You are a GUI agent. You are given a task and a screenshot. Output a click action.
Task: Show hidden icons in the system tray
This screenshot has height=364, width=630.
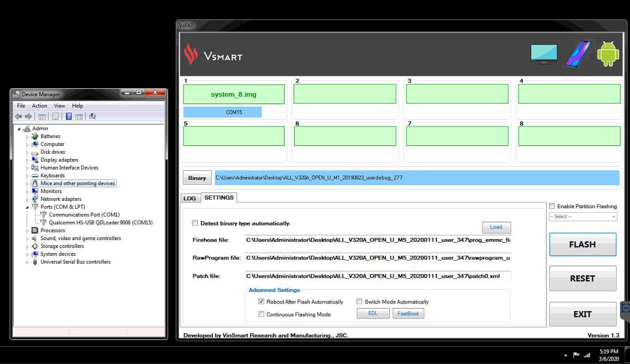(x=565, y=355)
